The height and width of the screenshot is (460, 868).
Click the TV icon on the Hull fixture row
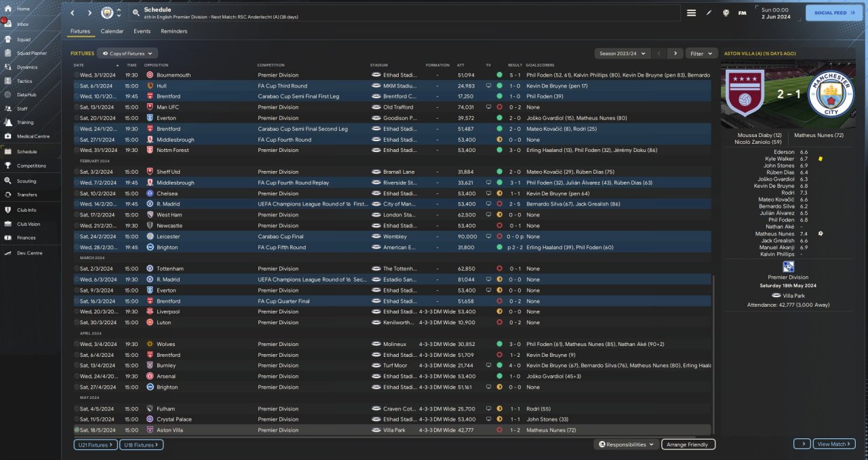click(488, 86)
